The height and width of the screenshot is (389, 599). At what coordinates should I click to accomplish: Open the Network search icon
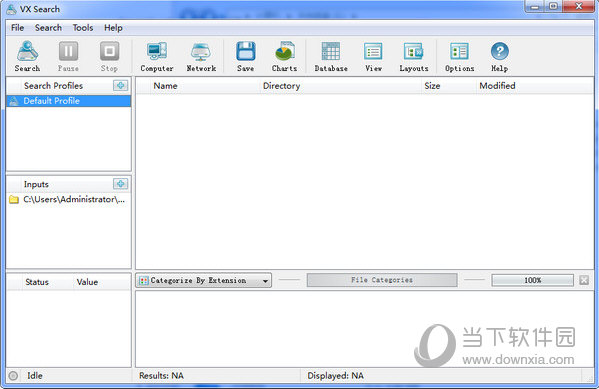pyautogui.click(x=201, y=56)
